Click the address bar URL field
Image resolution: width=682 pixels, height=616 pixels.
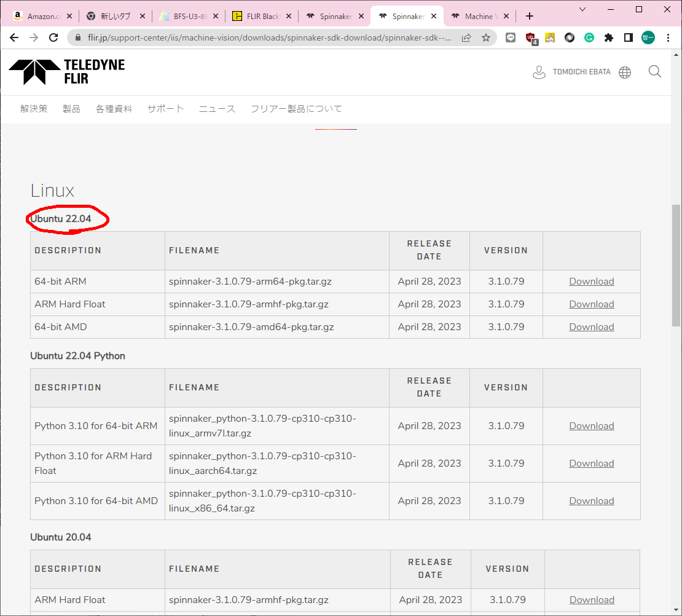click(x=270, y=38)
